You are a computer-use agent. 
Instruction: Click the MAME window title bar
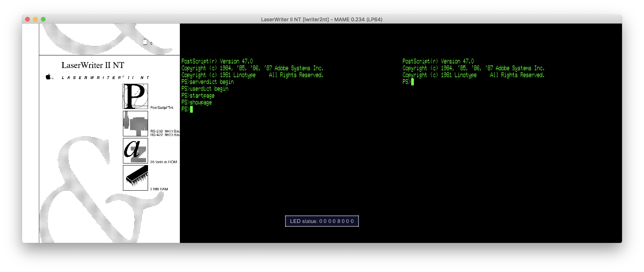coord(322,19)
